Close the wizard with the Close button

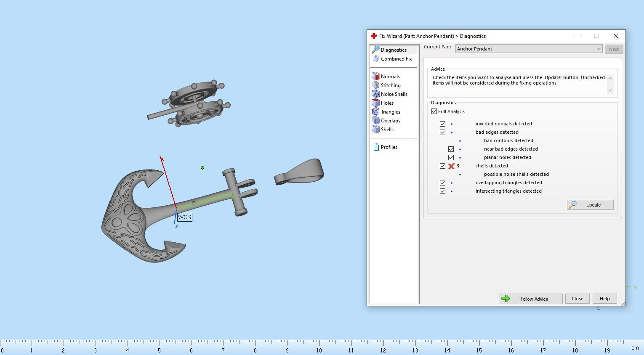[577, 299]
